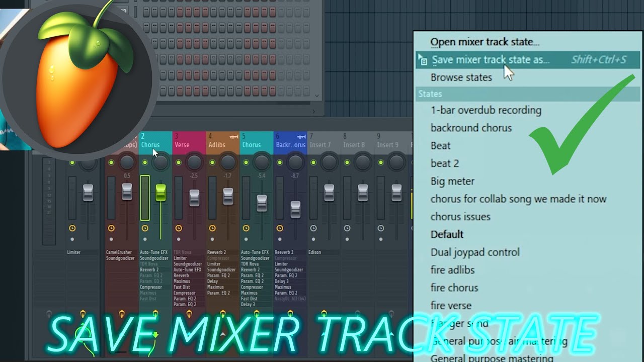Mute track 2 Chorus with its green LED
Screen dimensions: 644x362
[x=145, y=162]
